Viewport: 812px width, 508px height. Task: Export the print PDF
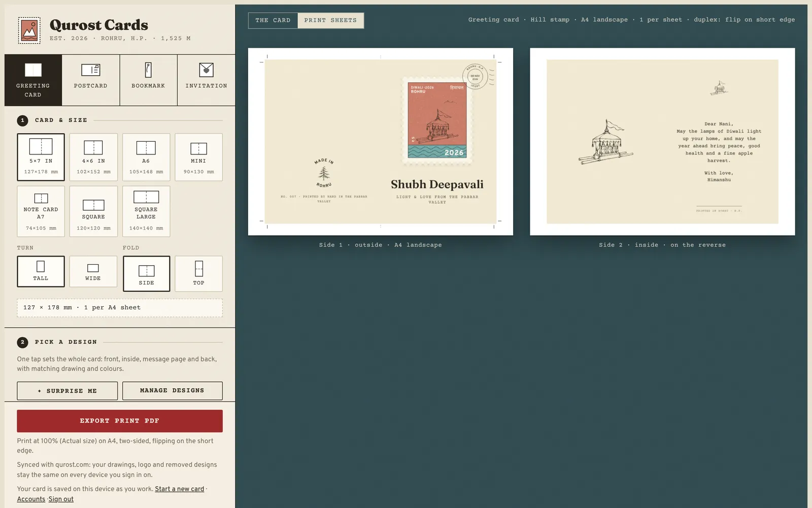click(x=120, y=421)
